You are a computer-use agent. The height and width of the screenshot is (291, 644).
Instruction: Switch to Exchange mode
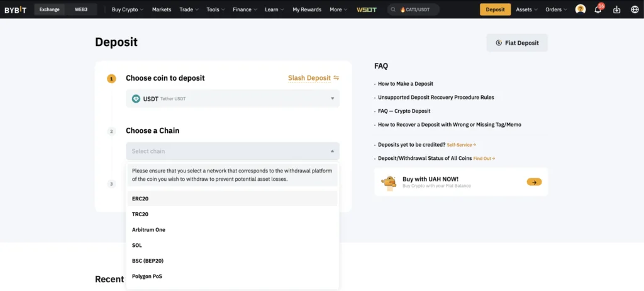[49, 9]
